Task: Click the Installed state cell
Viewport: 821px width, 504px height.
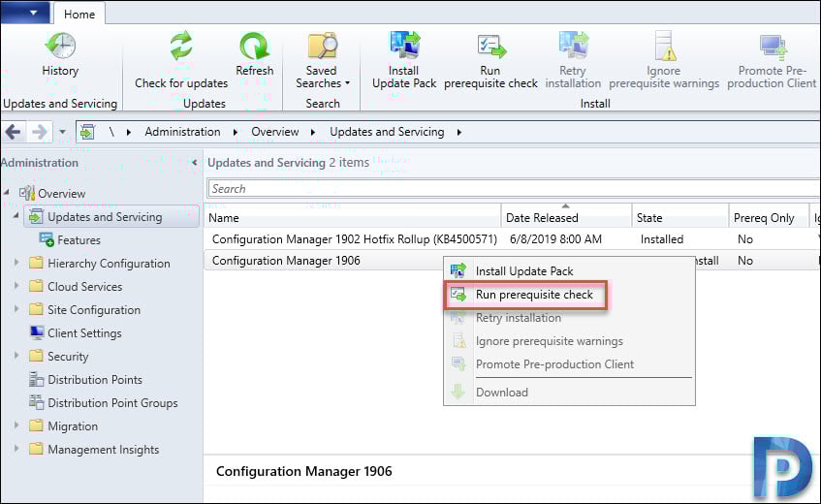Action: coord(662,239)
